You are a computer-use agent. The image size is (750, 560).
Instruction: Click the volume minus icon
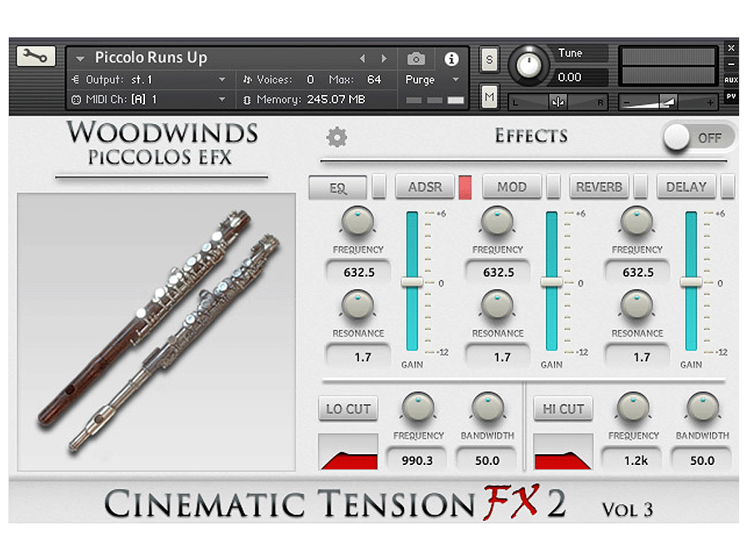point(627,102)
